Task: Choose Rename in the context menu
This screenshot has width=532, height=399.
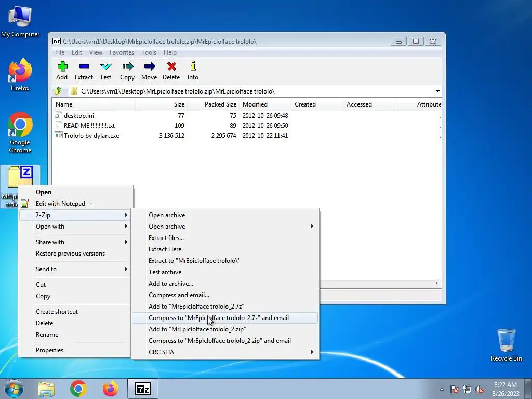Action: click(75, 335)
